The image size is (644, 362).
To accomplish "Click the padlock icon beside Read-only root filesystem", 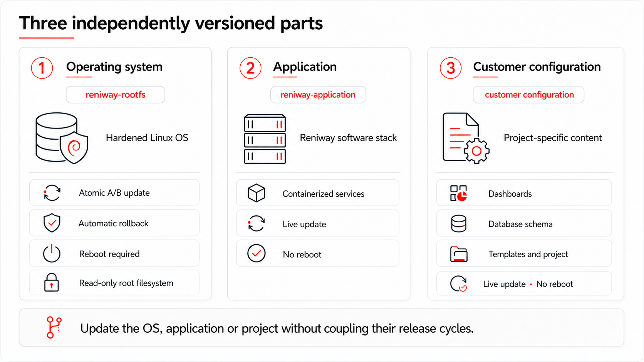I will coord(51,282).
